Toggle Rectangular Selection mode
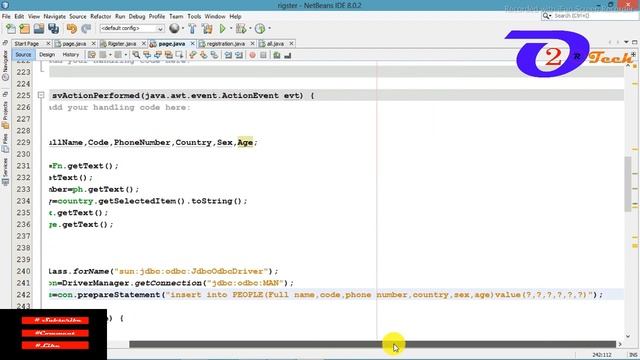The height and width of the screenshot is (360, 640). (179, 55)
